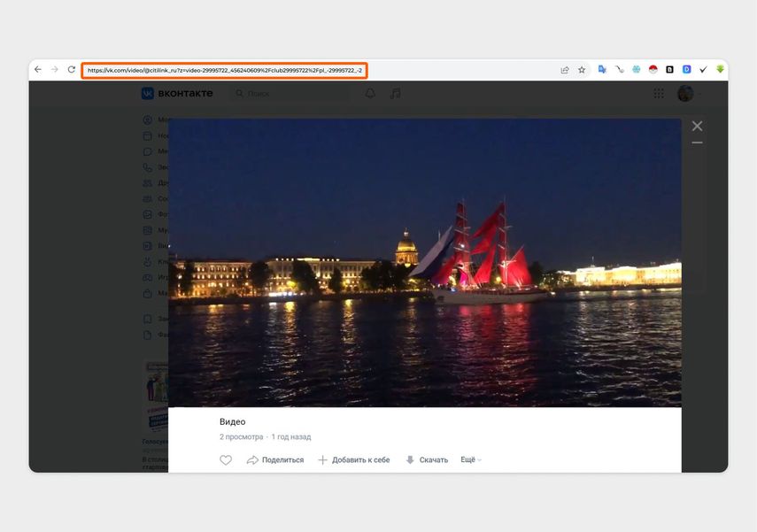
Task: Click the files document icon in VK sidebar
Action: pos(148,335)
